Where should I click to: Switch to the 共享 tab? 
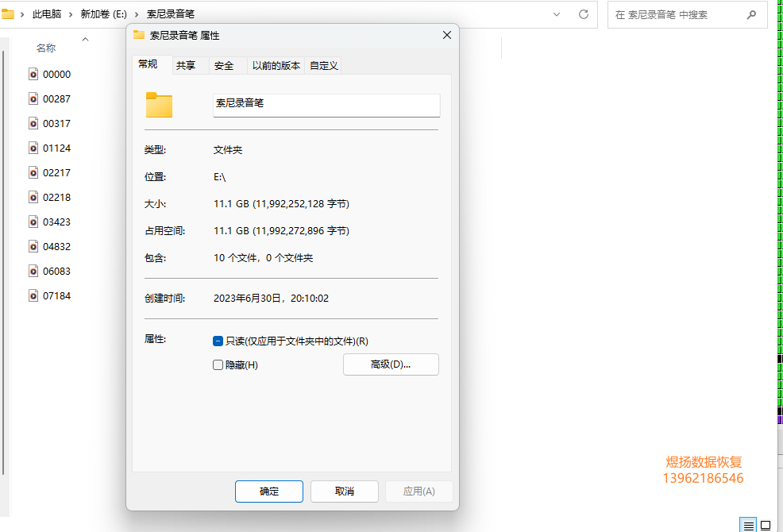point(186,65)
